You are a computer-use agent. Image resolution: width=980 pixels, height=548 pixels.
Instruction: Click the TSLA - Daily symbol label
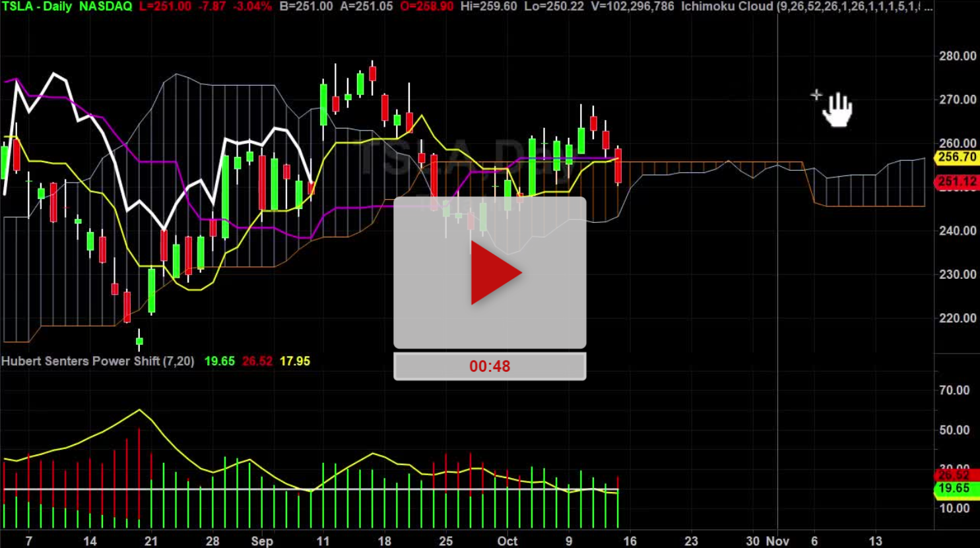(36, 7)
